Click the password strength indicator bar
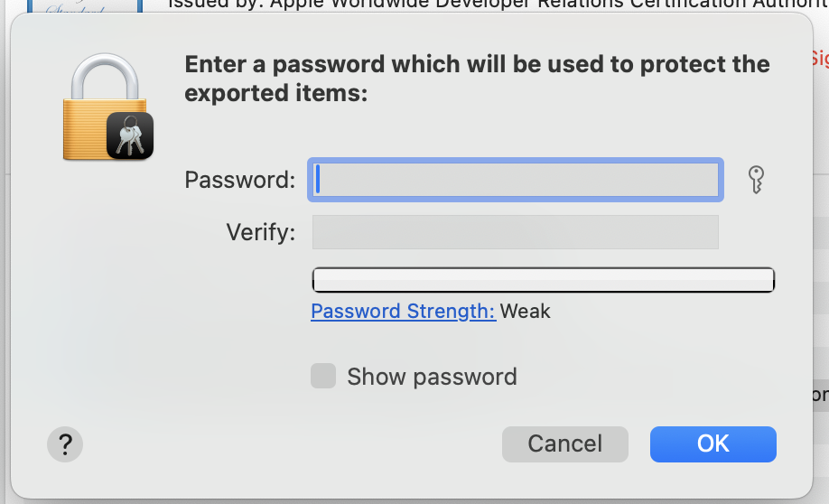 [544, 280]
